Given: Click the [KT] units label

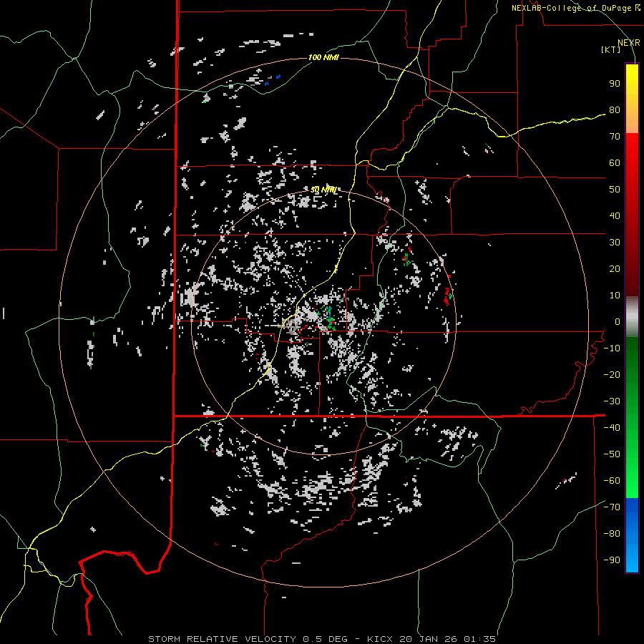Looking at the screenshot, I should [610, 49].
